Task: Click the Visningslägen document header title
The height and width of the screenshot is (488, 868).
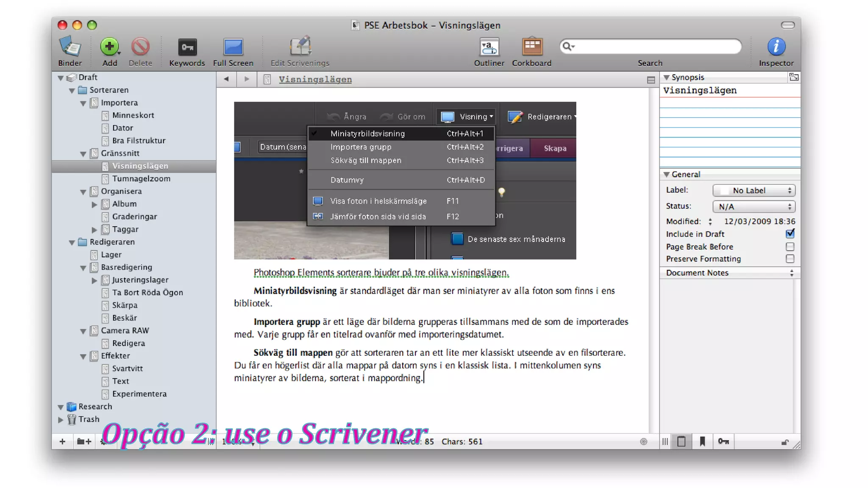Action: [315, 79]
